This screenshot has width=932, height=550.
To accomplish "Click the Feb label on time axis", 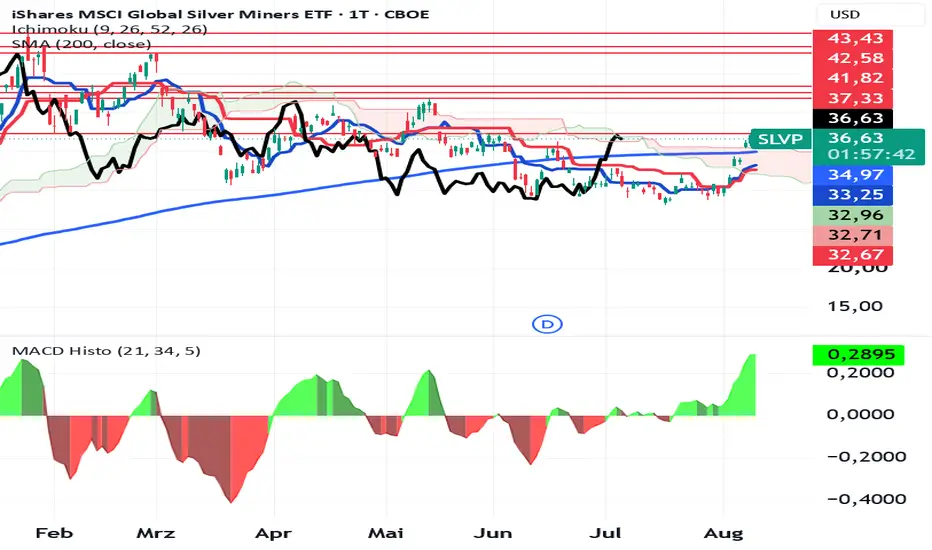I will (54, 533).
